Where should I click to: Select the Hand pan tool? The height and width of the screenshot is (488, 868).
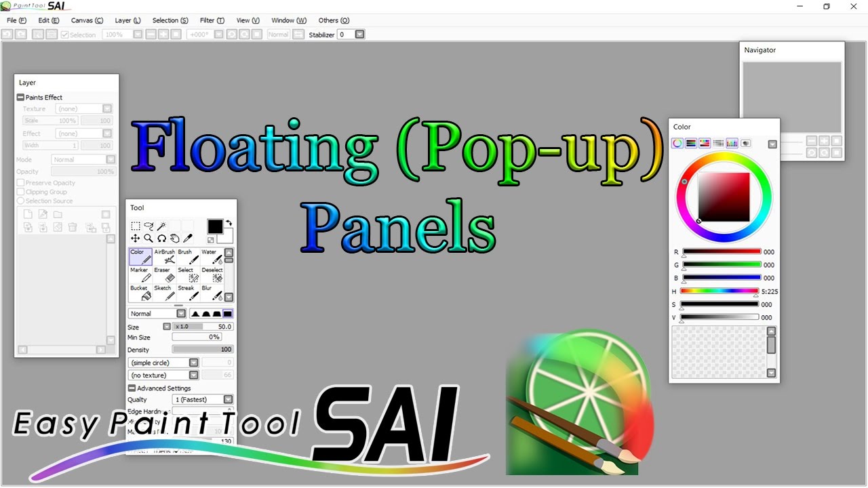point(174,239)
